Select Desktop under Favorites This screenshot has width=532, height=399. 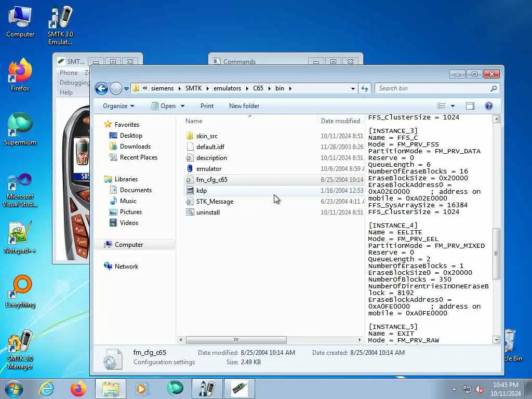pos(131,136)
